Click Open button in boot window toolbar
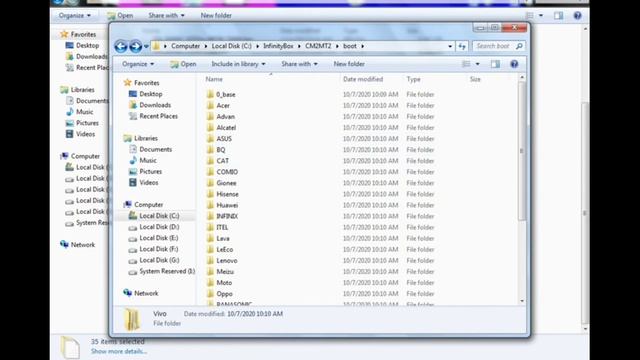This screenshot has width=640, height=360. tap(183, 64)
